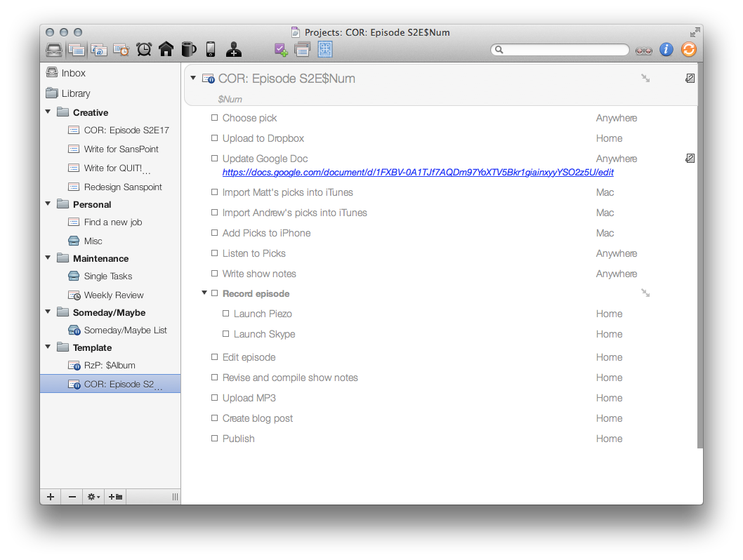Viewport: 743px width, 560px height.
Task: Click the sidebar resize handle bars
Action: (175, 497)
